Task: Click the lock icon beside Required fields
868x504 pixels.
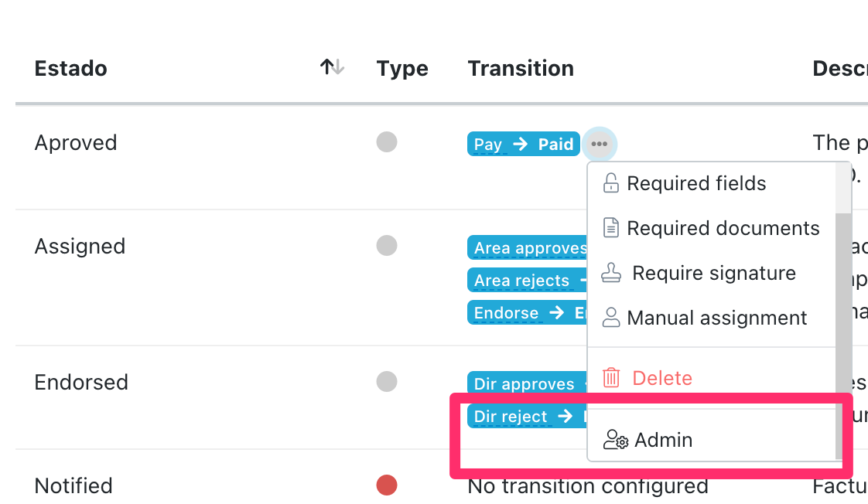Action: pos(611,183)
